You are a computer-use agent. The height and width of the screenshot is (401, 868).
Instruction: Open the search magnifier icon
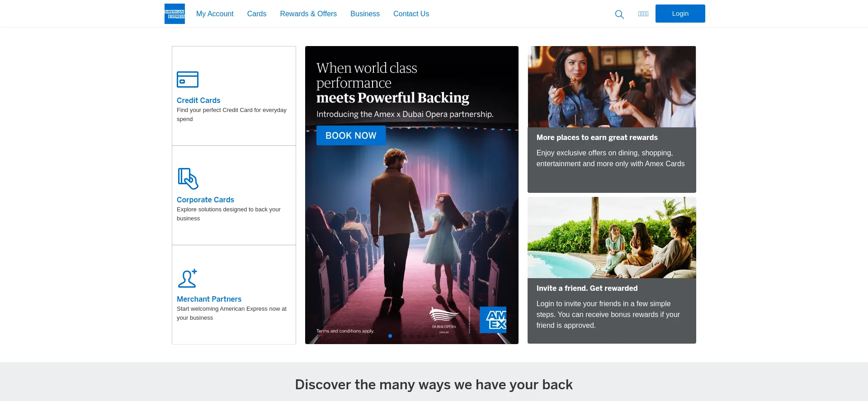pyautogui.click(x=619, y=14)
